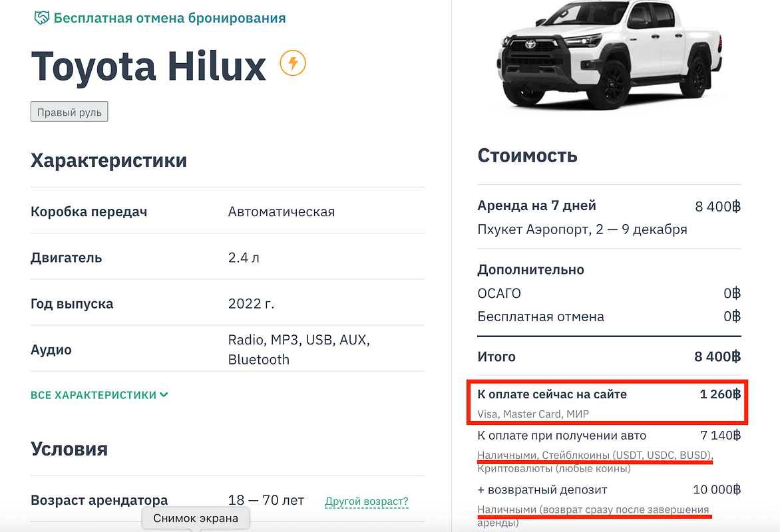The image size is (780, 532).
Task: Click the "Стоимость" section heading
Action: point(528,156)
